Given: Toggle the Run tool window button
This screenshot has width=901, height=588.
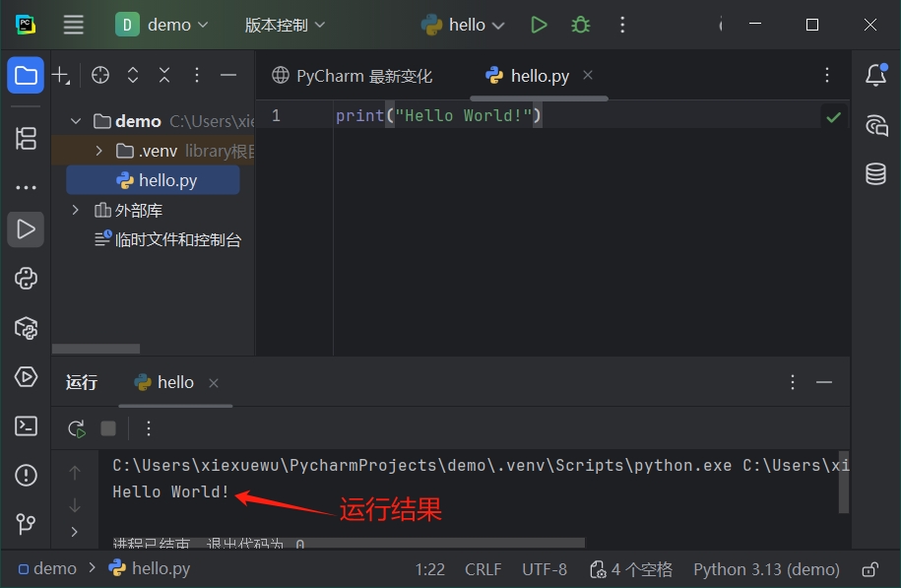Looking at the screenshot, I should click(x=26, y=229).
